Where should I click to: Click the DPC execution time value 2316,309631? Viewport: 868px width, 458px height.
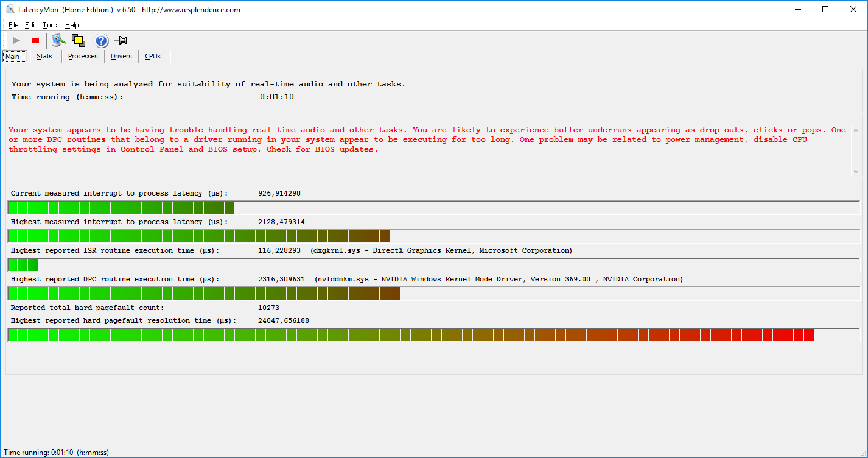point(281,279)
